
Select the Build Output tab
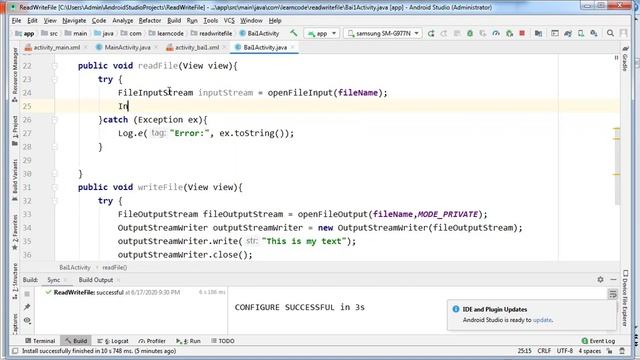point(96,280)
